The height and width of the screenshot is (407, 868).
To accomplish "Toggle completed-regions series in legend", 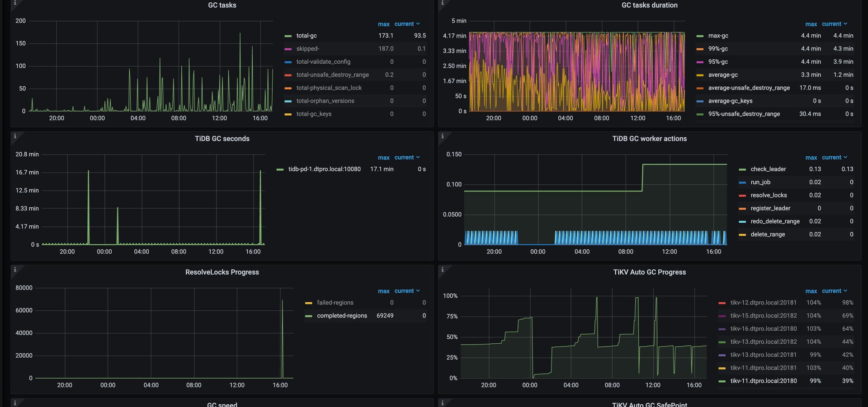I will [342, 316].
